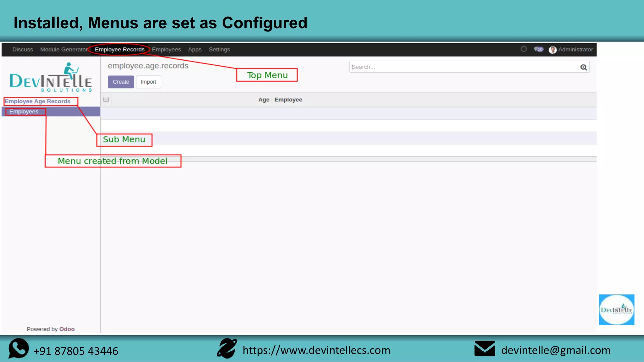Select Employees in the sidebar submenu

pyautogui.click(x=24, y=112)
